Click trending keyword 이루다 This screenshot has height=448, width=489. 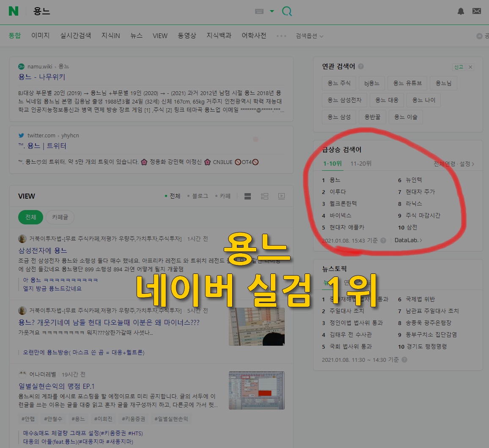(338, 192)
